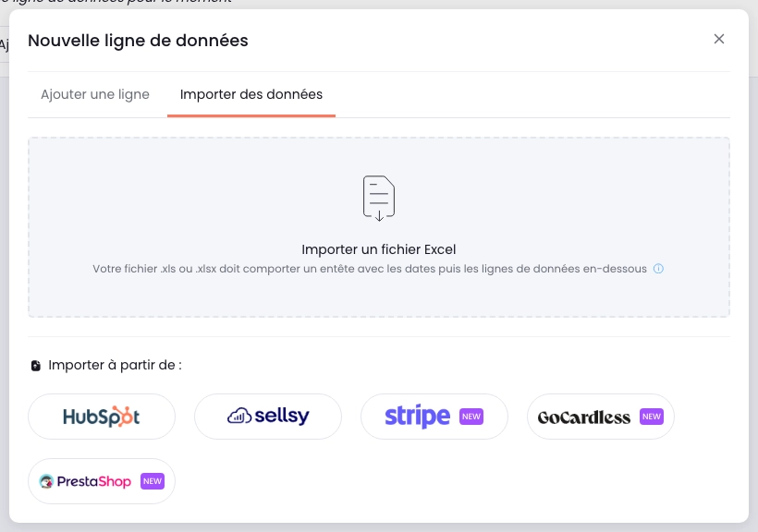Screen dimensions: 758x532
Task: Import data from Stripe
Action: [x=434, y=417]
